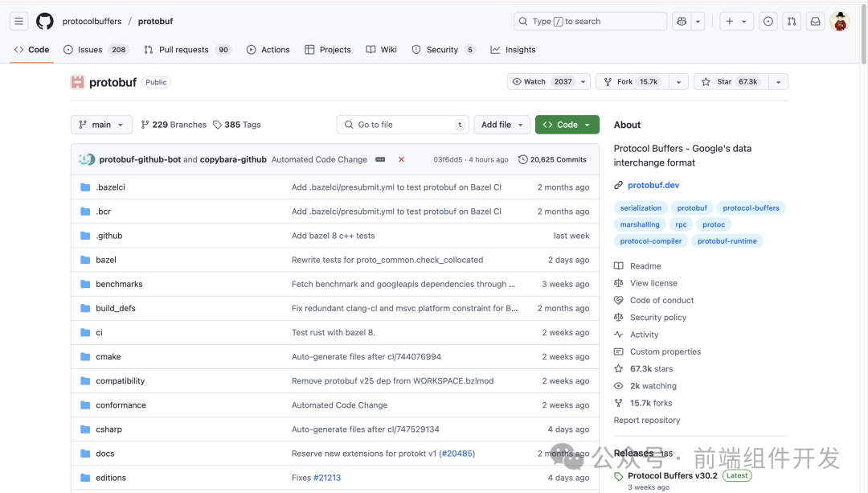Expand the Watch options arrow
This screenshot has height=493, width=868.
(583, 82)
